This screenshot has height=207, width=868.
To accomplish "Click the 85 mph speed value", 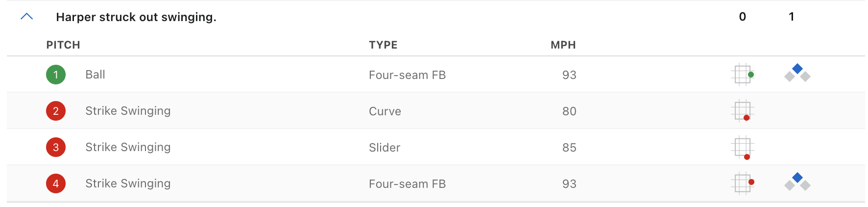I will click(x=569, y=148).
